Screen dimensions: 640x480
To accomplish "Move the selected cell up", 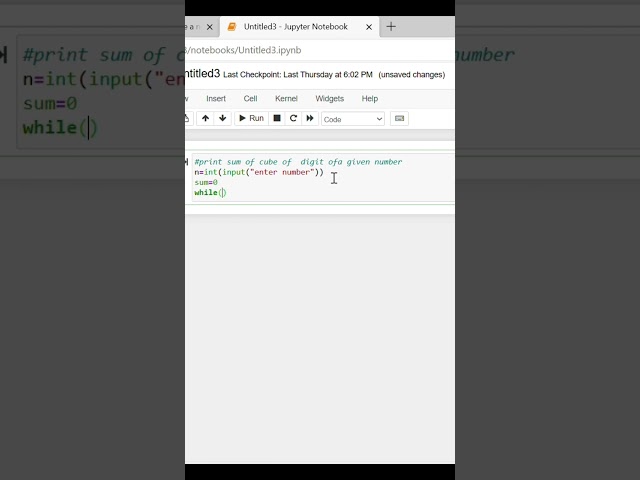I will coord(205,118).
